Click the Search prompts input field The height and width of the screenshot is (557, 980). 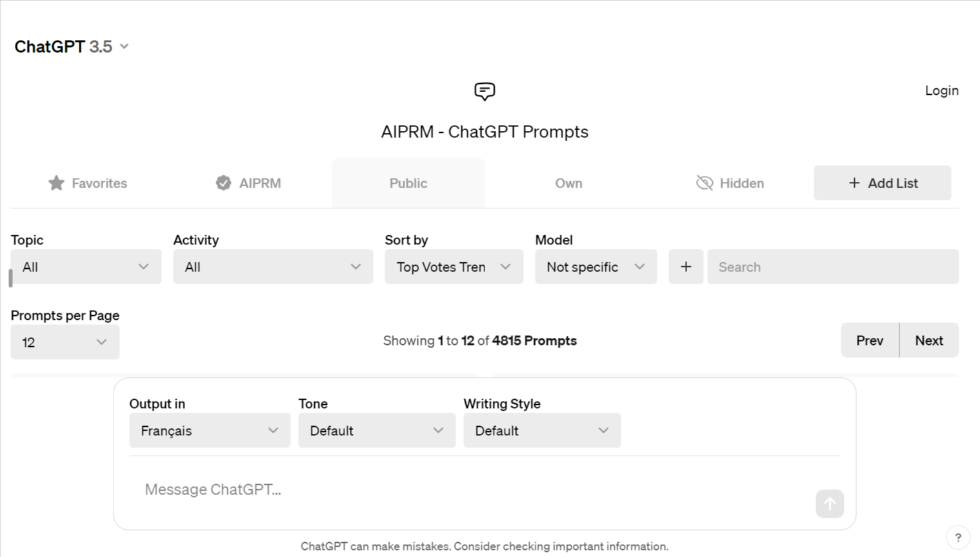[x=832, y=267]
